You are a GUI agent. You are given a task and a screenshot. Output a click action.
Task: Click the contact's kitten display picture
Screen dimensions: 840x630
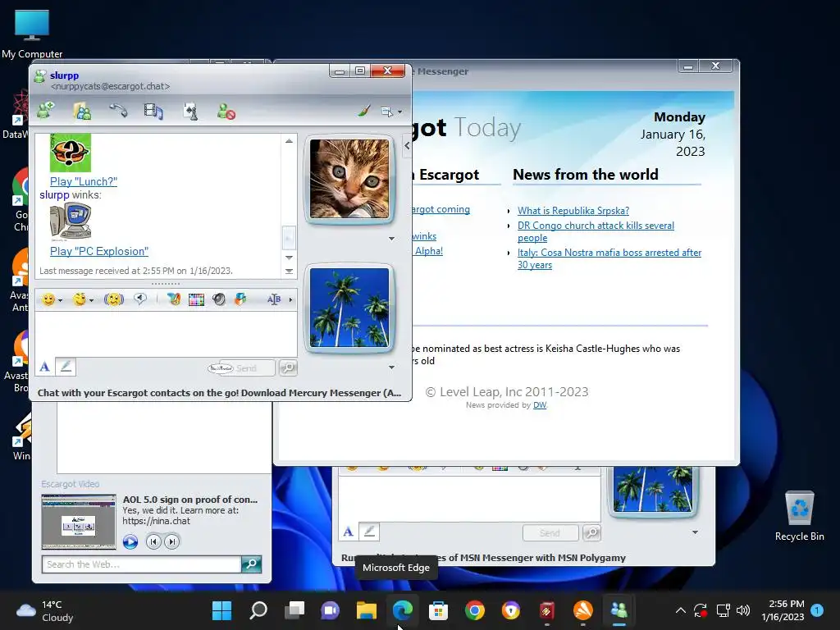coord(349,178)
